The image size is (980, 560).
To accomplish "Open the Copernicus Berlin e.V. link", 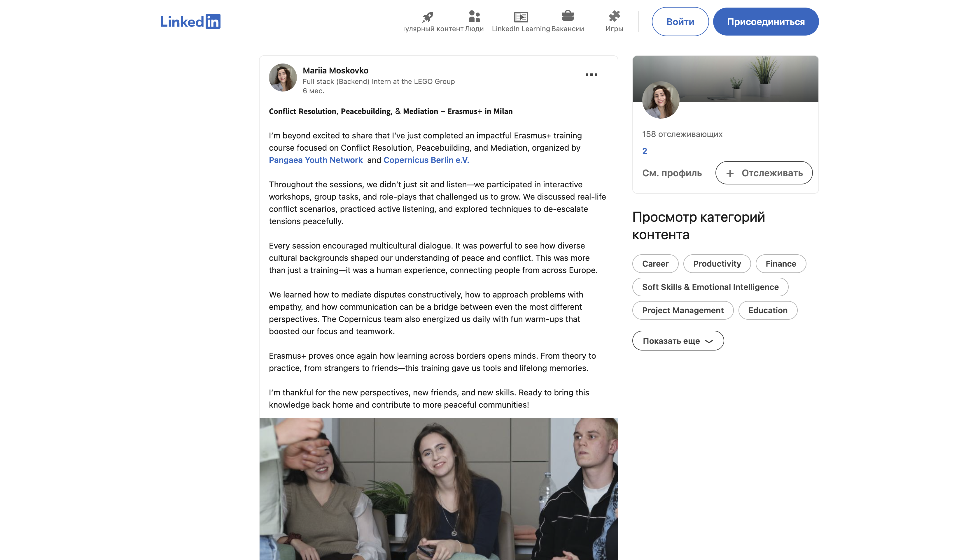I will pyautogui.click(x=426, y=160).
